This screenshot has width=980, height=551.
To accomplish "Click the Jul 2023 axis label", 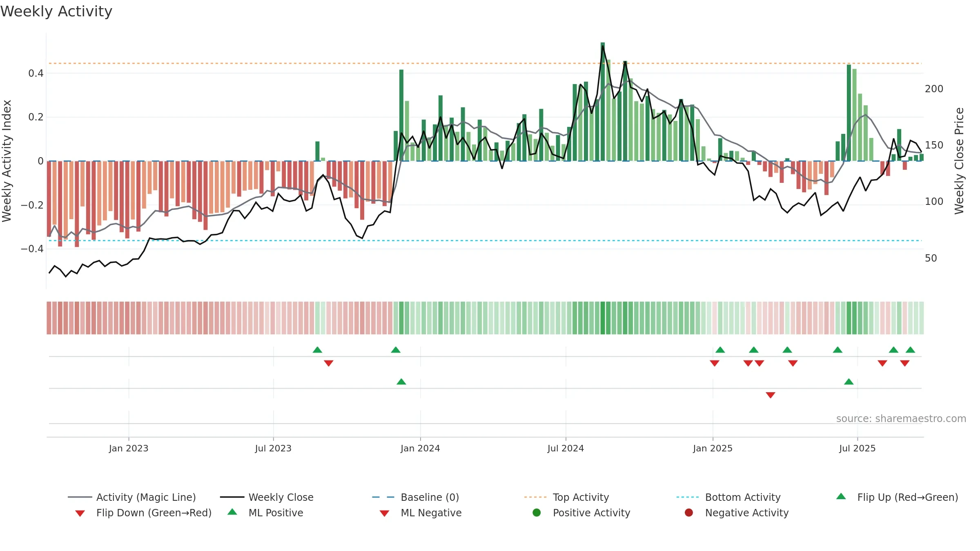I will click(x=273, y=449).
